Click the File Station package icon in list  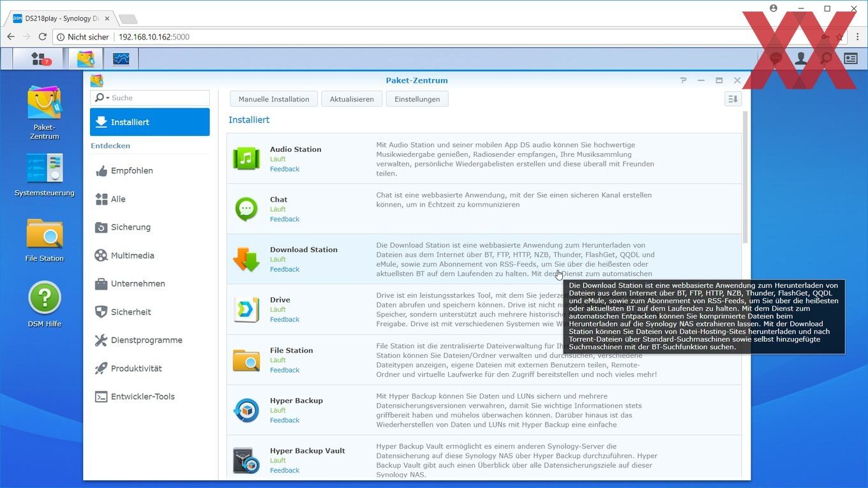pyautogui.click(x=246, y=360)
